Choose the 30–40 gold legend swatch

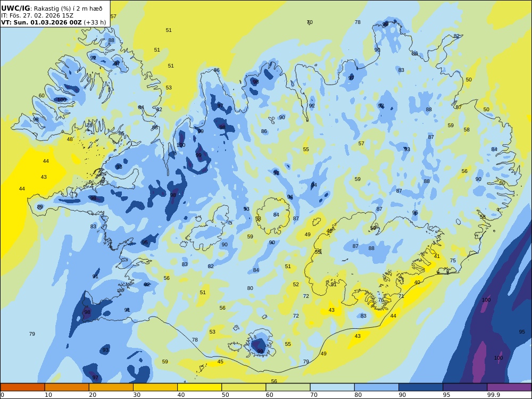pyautogui.click(x=155, y=387)
